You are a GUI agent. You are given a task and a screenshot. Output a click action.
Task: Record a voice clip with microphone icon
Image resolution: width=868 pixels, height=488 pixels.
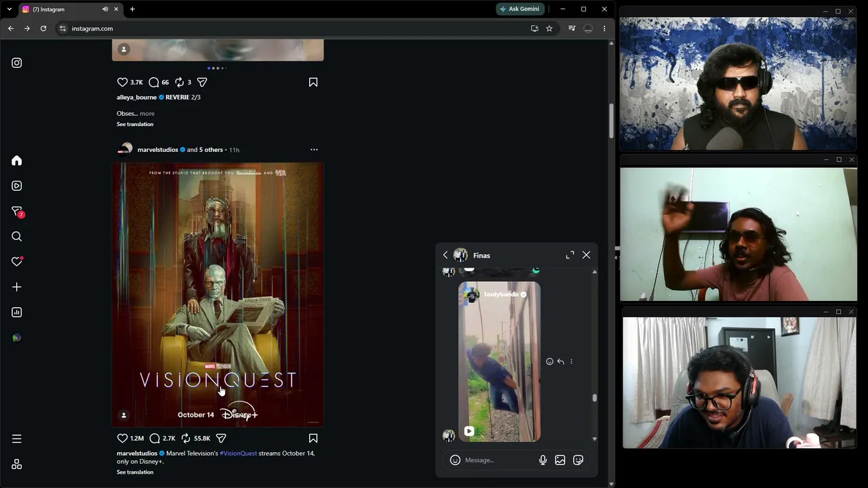point(542,460)
